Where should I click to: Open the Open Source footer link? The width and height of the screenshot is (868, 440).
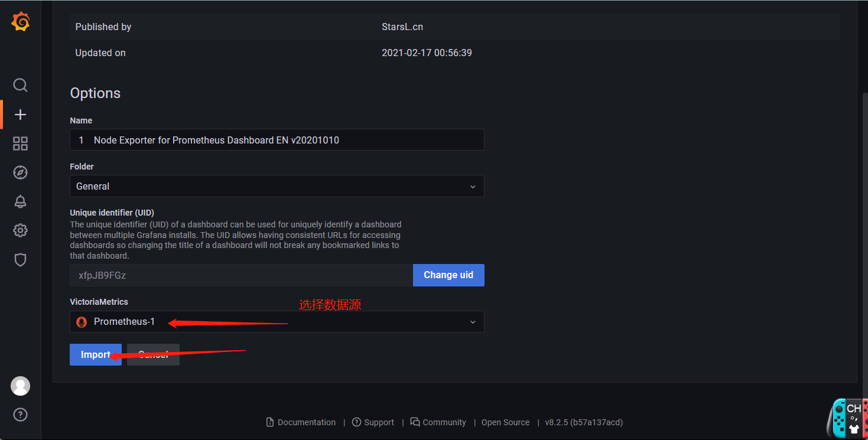tap(505, 422)
